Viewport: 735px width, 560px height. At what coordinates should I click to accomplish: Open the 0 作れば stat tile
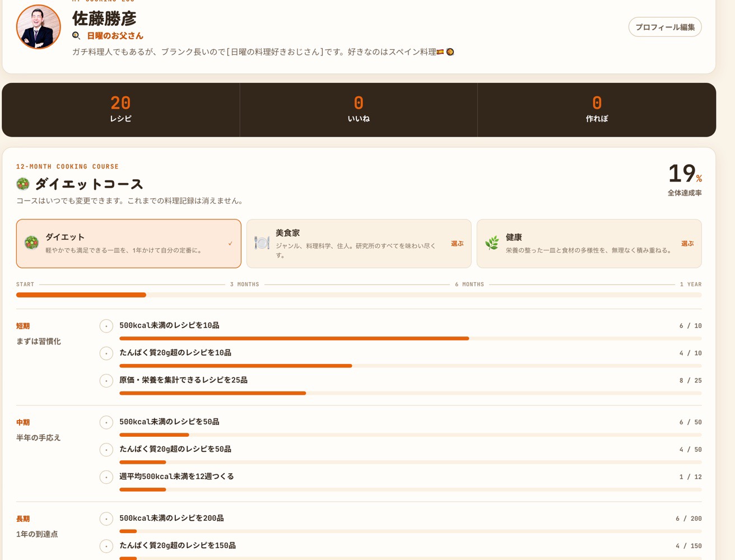coord(597,110)
